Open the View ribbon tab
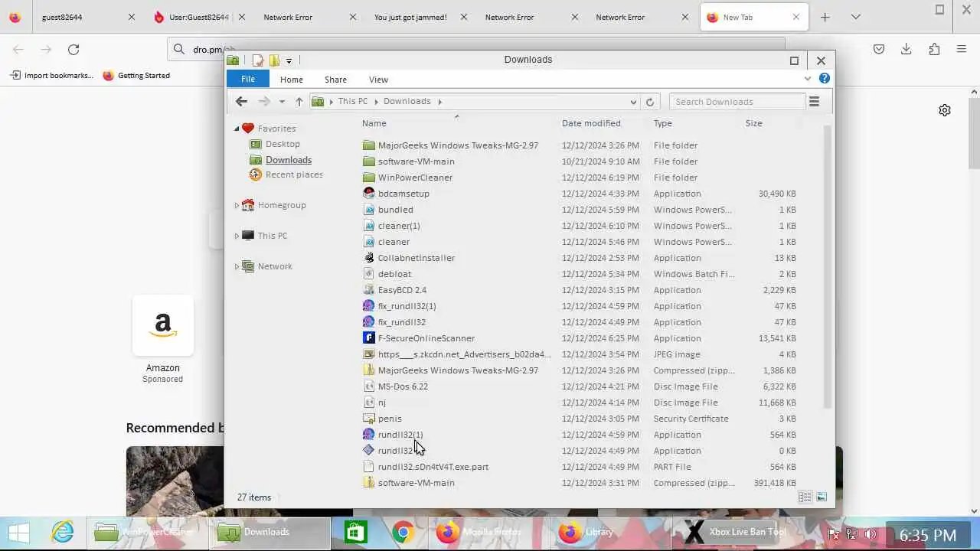This screenshot has width=980, height=551. 378,80
